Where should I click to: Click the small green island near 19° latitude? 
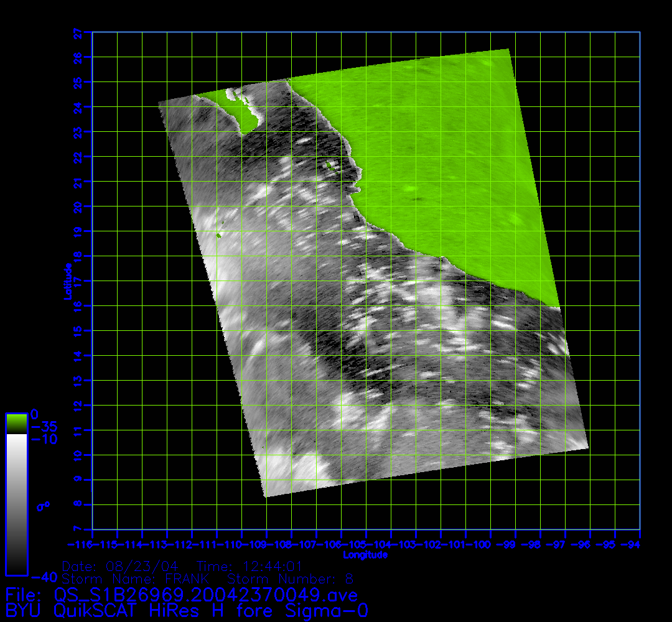coord(219,235)
